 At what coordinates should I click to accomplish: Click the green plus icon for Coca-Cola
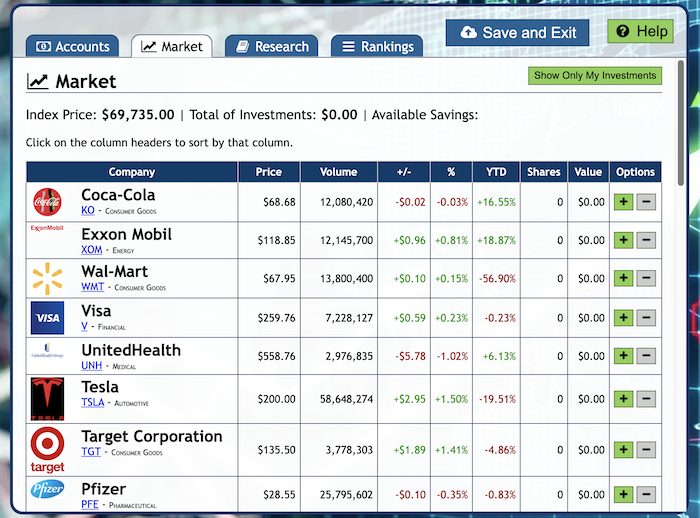624,202
